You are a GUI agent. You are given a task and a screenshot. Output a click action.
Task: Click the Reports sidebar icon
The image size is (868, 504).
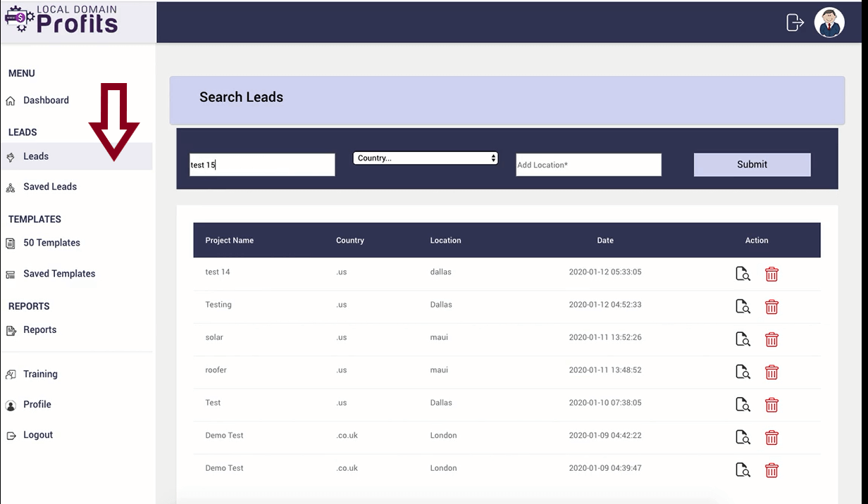11,330
